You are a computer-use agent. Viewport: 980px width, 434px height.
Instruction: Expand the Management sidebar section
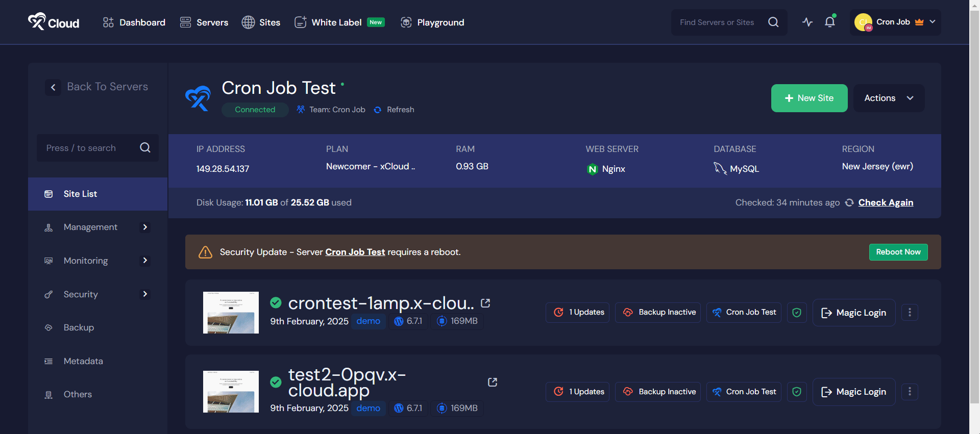click(97, 227)
